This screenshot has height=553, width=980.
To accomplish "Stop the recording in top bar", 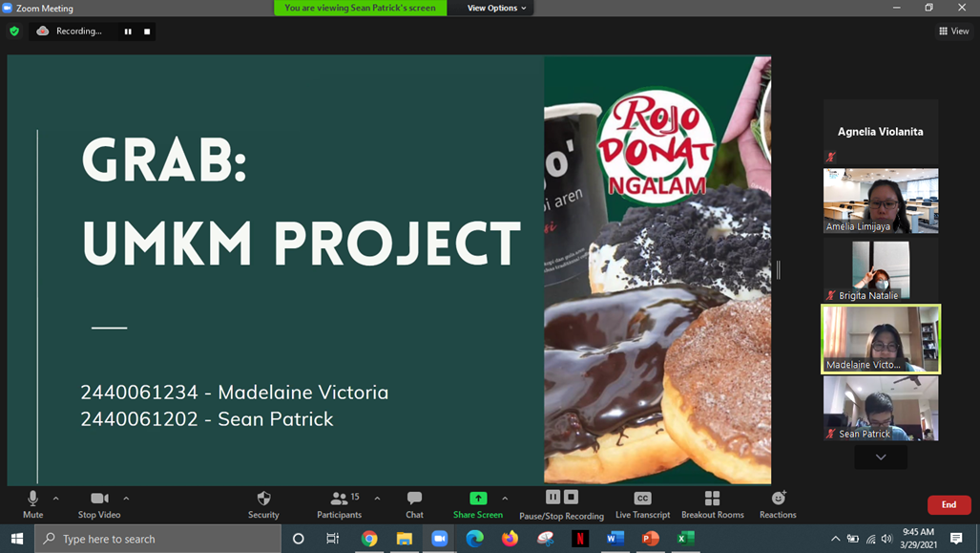I will coord(147,32).
